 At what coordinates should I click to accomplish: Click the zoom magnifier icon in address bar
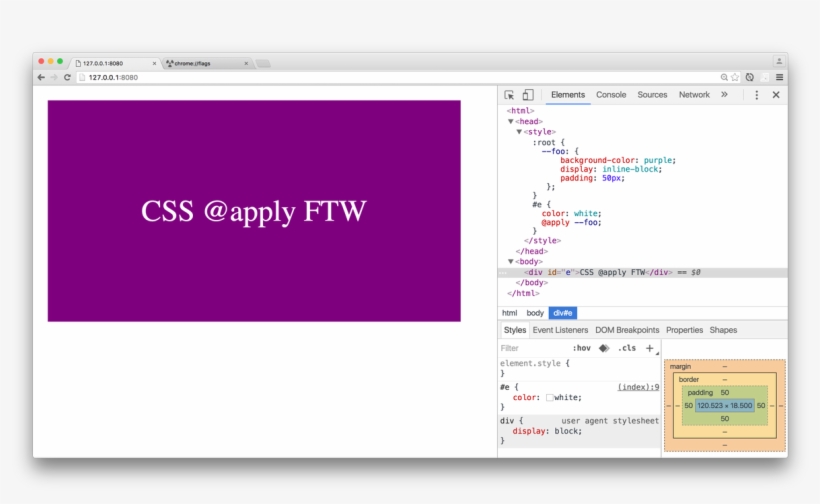pos(724,77)
